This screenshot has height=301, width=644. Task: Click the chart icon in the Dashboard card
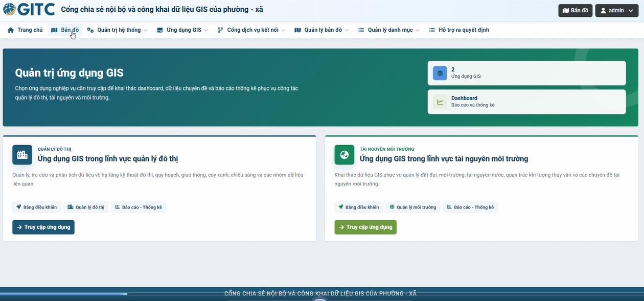coord(440,102)
